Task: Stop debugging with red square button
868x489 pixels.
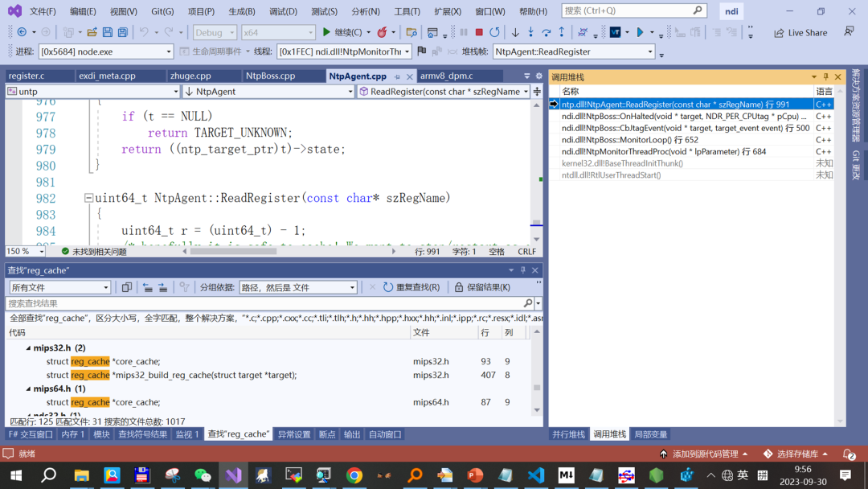Action: pos(479,33)
